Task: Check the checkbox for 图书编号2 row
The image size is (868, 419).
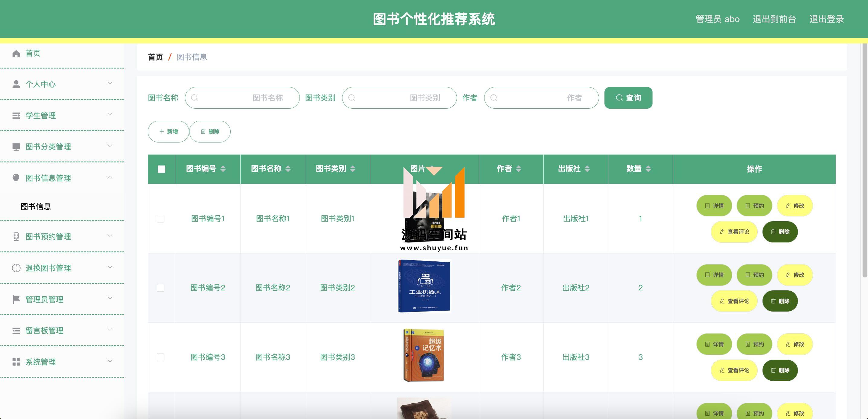Action: (161, 288)
